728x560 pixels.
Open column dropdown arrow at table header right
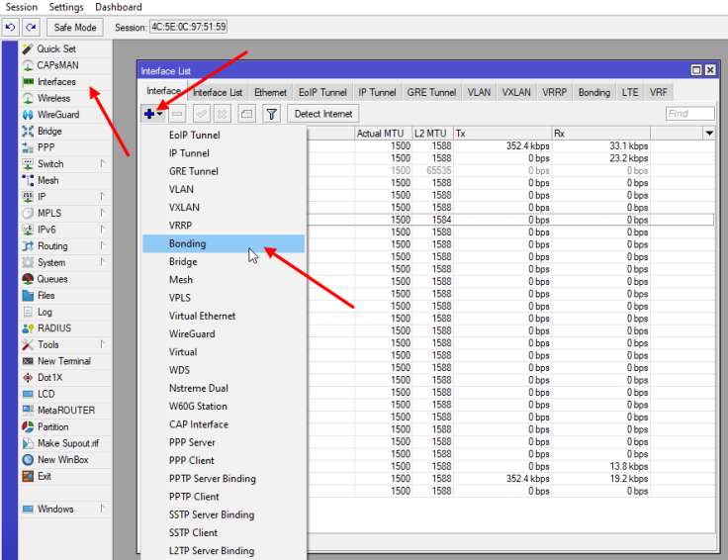[709, 134]
